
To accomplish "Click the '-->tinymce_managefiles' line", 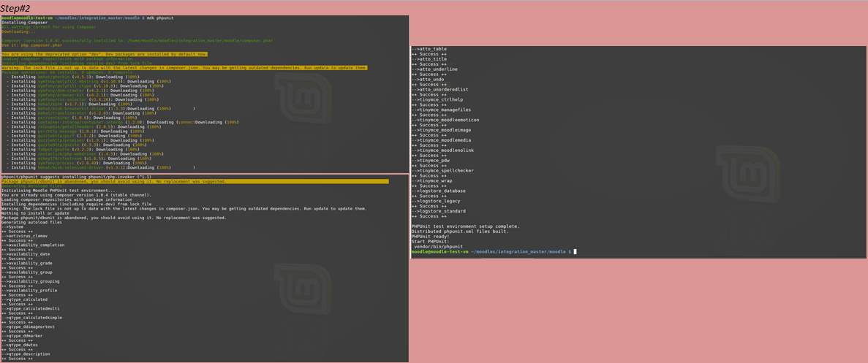I will pyautogui.click(x=442, y=110).
